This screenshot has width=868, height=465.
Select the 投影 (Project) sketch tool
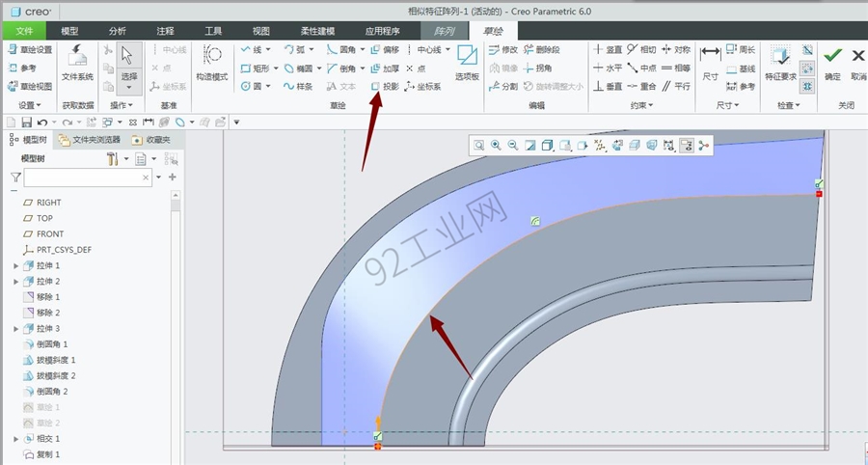click(x=385, y=87)
